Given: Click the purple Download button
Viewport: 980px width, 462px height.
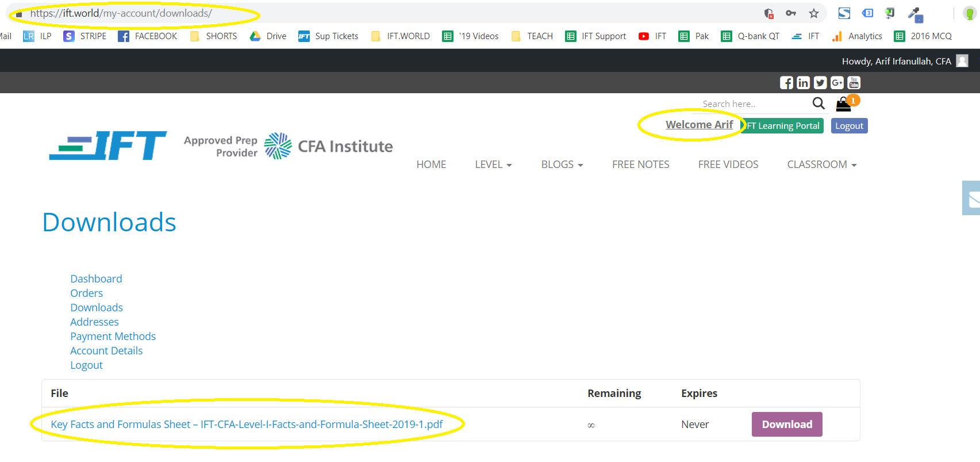Looking at the screenshot, I should [787, 424].
